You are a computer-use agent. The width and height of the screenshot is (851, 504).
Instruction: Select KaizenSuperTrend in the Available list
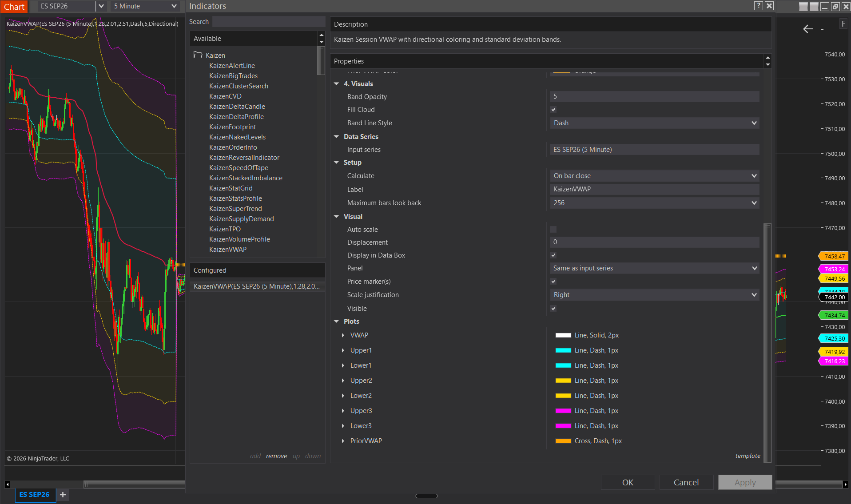[x=235, y=209]
